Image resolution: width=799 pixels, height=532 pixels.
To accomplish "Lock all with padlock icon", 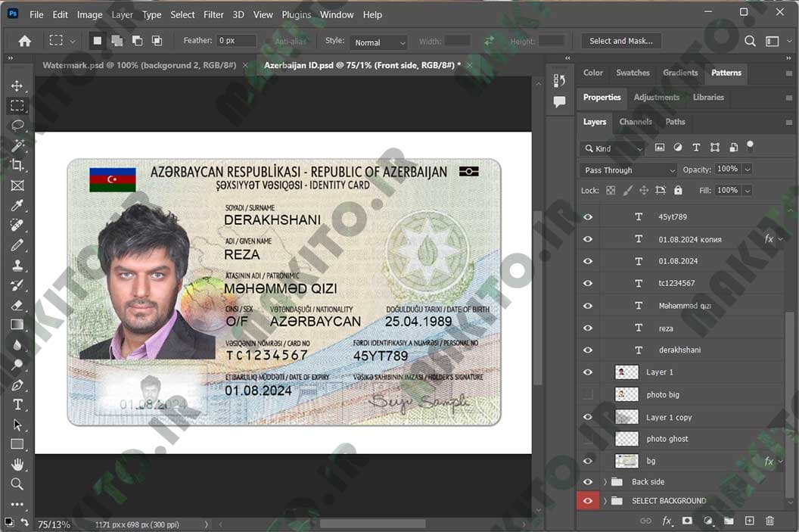I will pos(678,190).
